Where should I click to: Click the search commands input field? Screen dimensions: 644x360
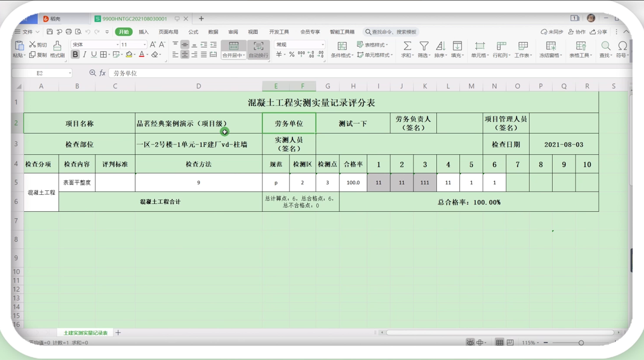click(x=391, y=32)
